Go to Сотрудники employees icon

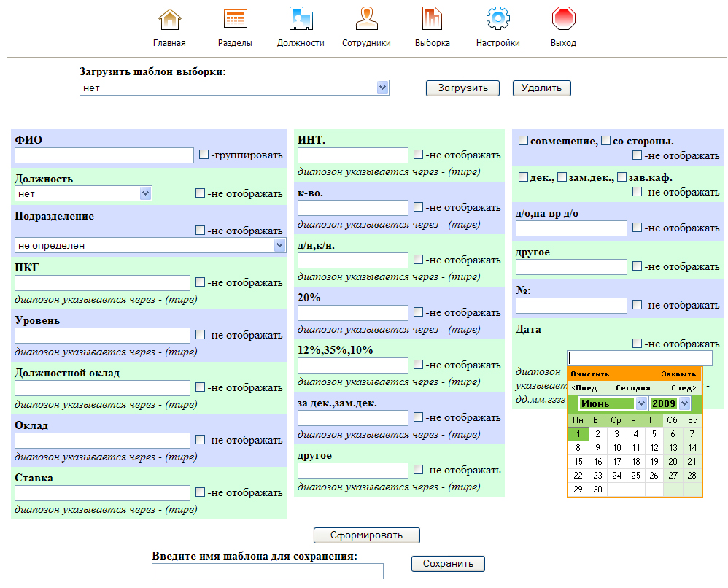click(366, 19)
